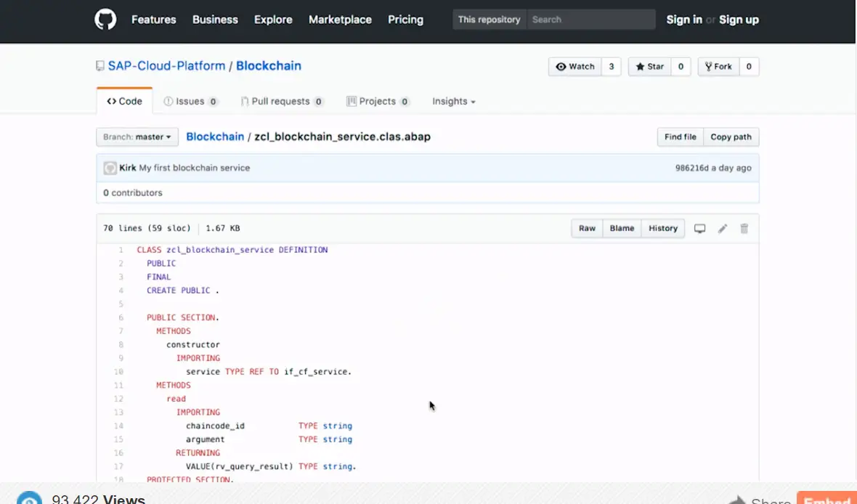Open the Issues tab
This screenshot has height=504, width=857.
pos(191,101)
